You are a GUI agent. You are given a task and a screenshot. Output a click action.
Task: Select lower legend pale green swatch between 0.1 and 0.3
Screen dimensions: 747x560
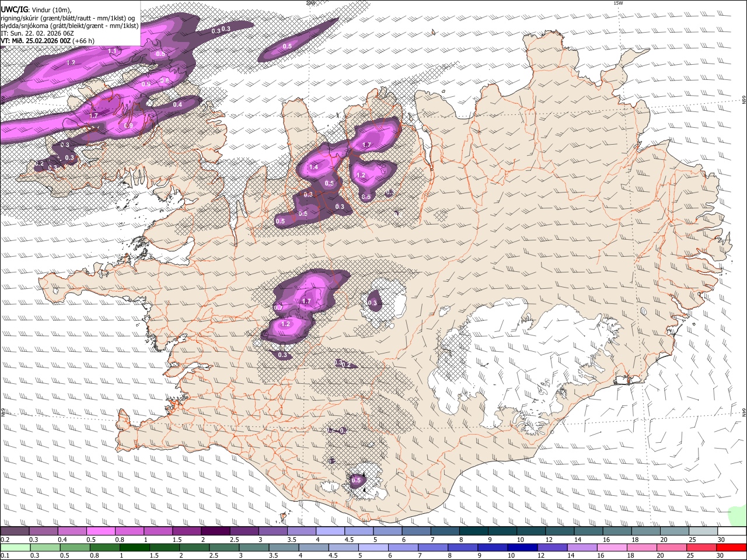pyautogui.click(x=15, y=547)
